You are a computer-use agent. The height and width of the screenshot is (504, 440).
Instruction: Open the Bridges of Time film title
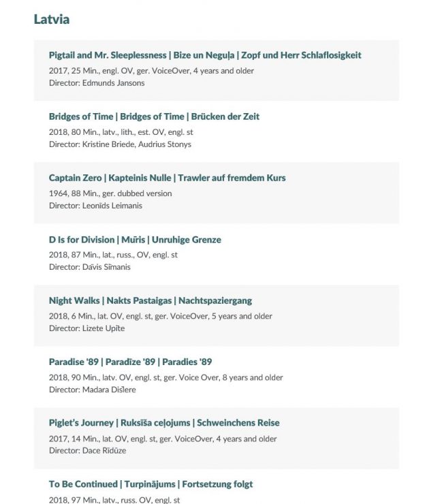pyautogui.click(x=154, y=116)
